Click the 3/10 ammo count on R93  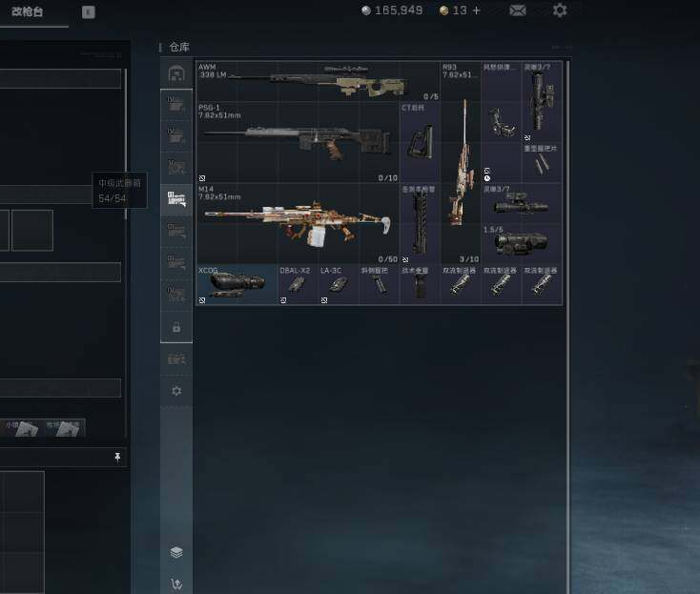pos(469,259)
